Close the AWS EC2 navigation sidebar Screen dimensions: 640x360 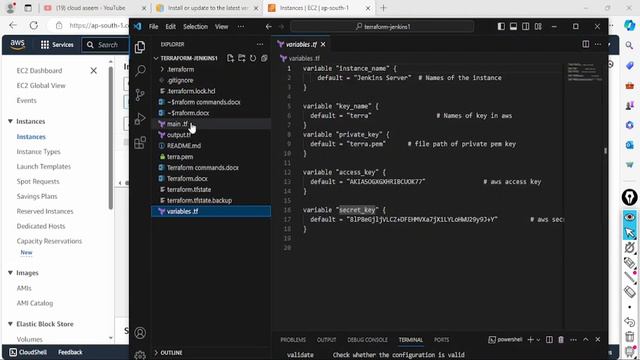pos(93,71)
